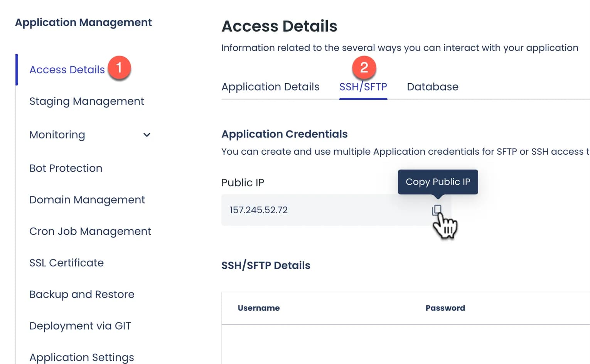Click the Copy Public IP tooltip

(437, 182)
